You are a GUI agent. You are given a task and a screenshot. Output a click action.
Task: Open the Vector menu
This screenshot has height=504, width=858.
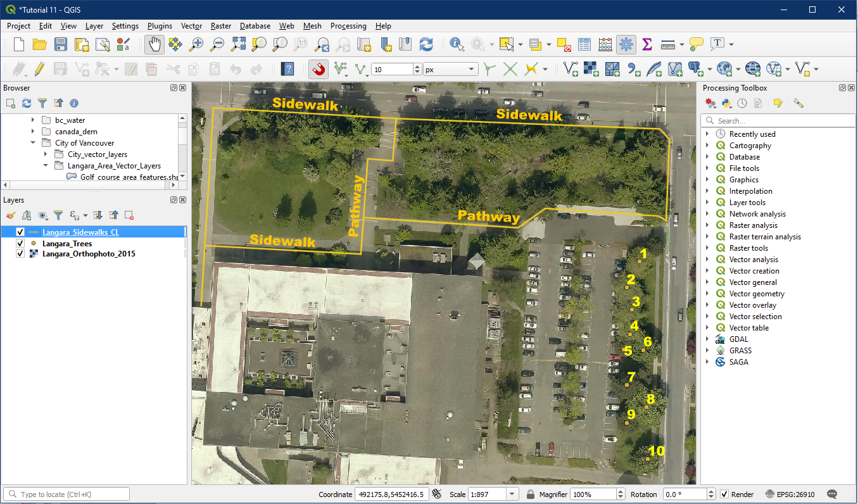[x=191, y=26]
